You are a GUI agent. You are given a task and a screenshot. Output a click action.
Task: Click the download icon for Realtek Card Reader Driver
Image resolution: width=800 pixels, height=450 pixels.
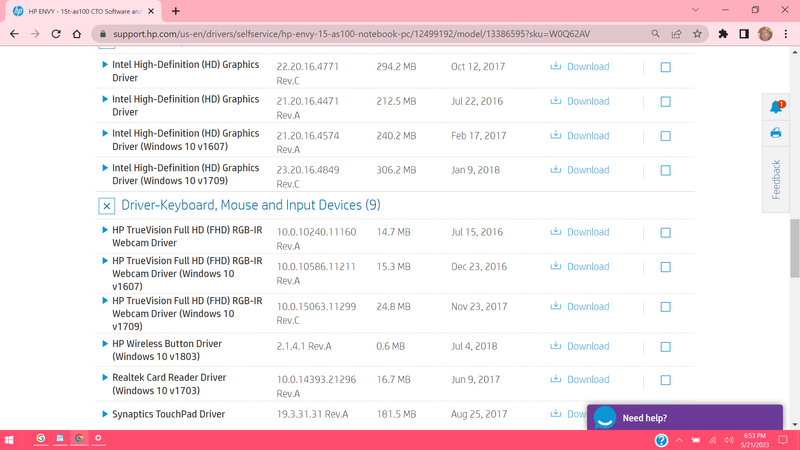coord(555,379)
